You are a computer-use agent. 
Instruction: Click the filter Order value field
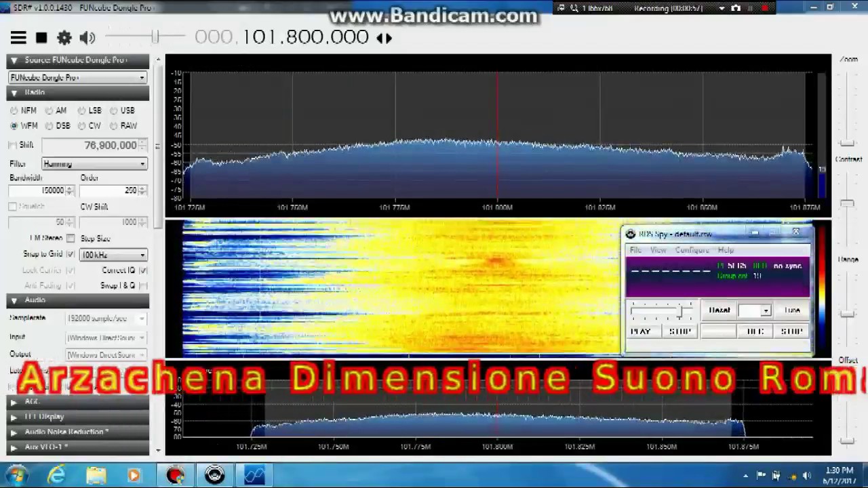click(113, 190)
